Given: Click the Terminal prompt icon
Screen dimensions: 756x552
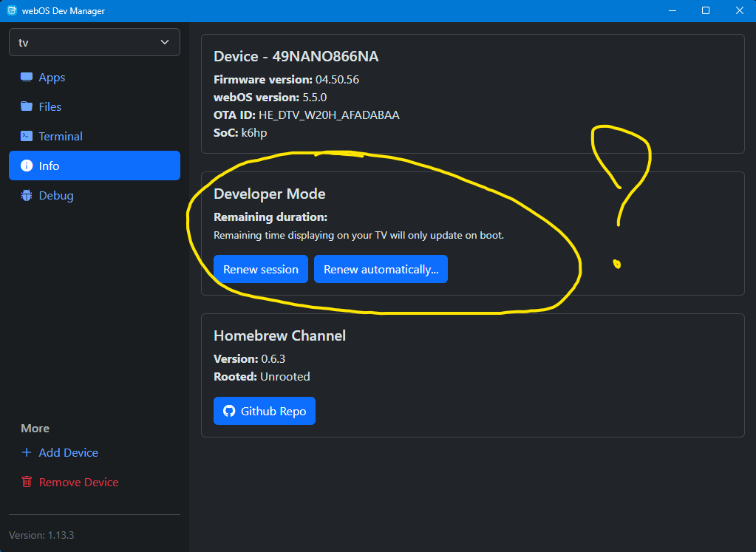Looking at the screenshot, I should [27, 136].
